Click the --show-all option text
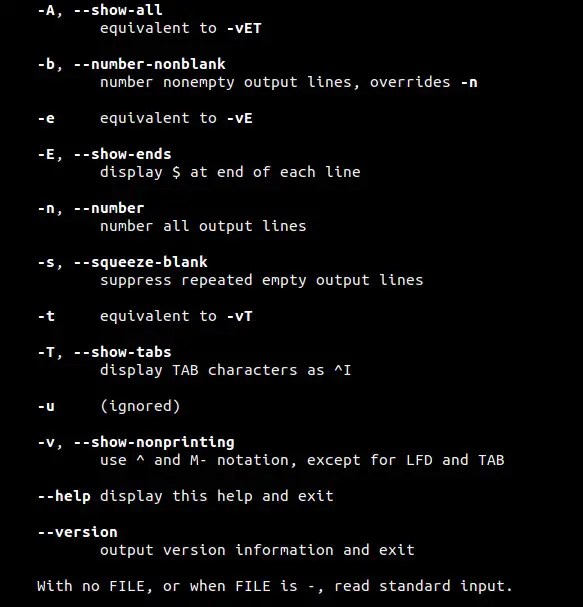The width and height of the screenshot is (583, 607). click(118, 10)
